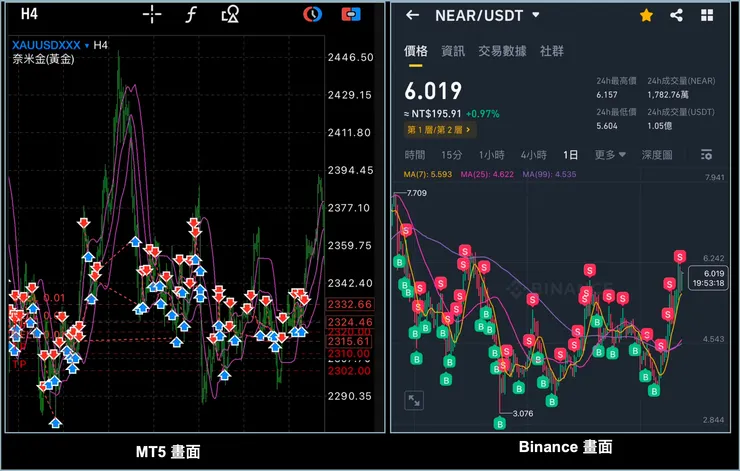Open the chart objects shapes tool
This screenshot has height=471, width=740.
click(230, 15)
